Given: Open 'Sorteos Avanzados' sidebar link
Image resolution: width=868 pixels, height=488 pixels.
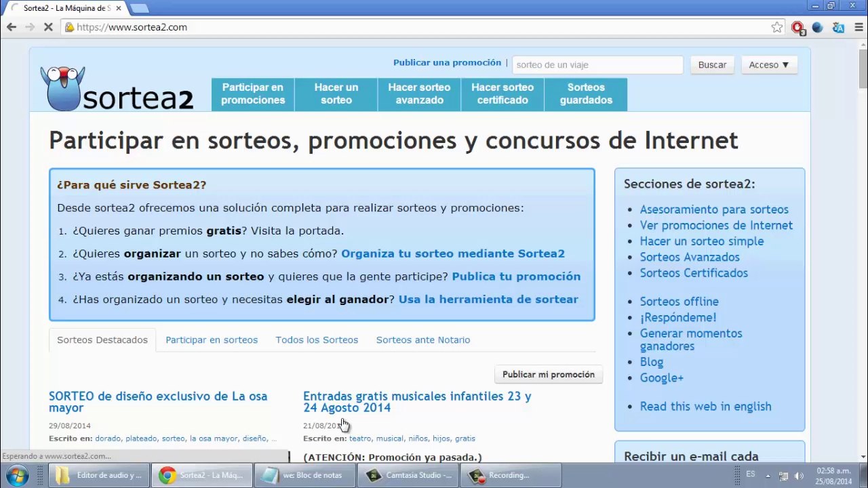Looking at the screenshot, I should [690, 258].
